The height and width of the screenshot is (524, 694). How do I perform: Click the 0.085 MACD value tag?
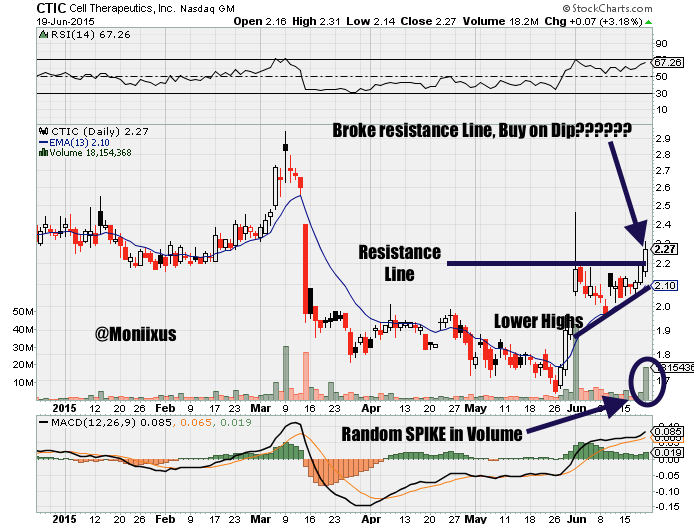[x=667, y=431]
